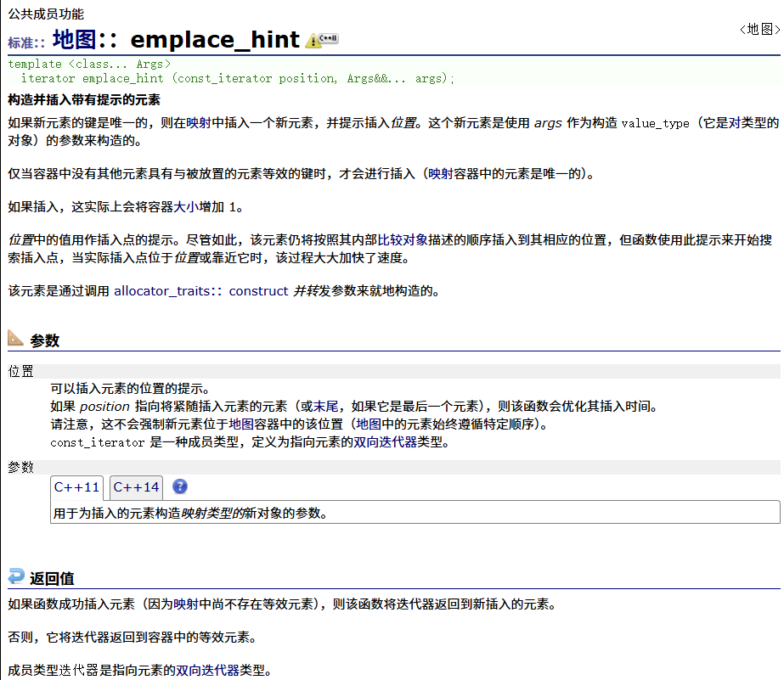
Task: Click the value_type code text
Action: coord(655,123)
